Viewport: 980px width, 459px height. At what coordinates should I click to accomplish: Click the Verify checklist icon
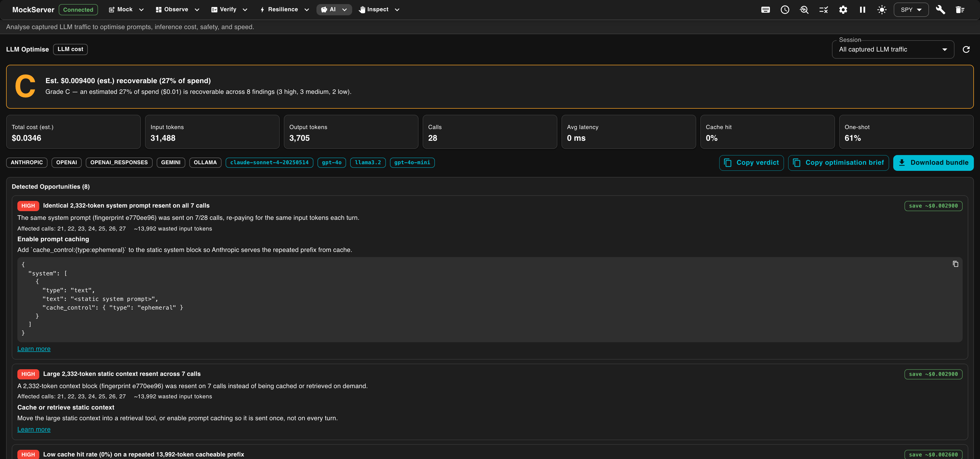pyautogui.click(x=214, y=10)
